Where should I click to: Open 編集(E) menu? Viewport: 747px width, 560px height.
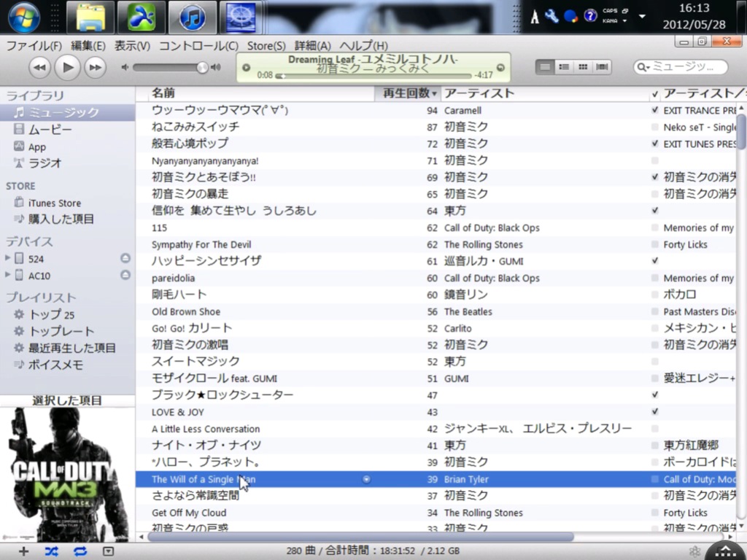click(88, 46)
